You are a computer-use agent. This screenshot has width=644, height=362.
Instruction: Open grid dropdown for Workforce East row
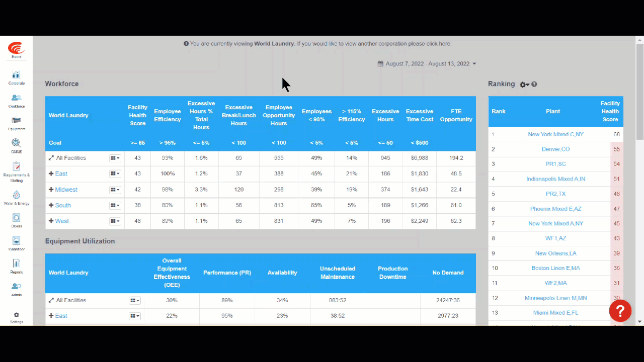click(x=115, y=174)
